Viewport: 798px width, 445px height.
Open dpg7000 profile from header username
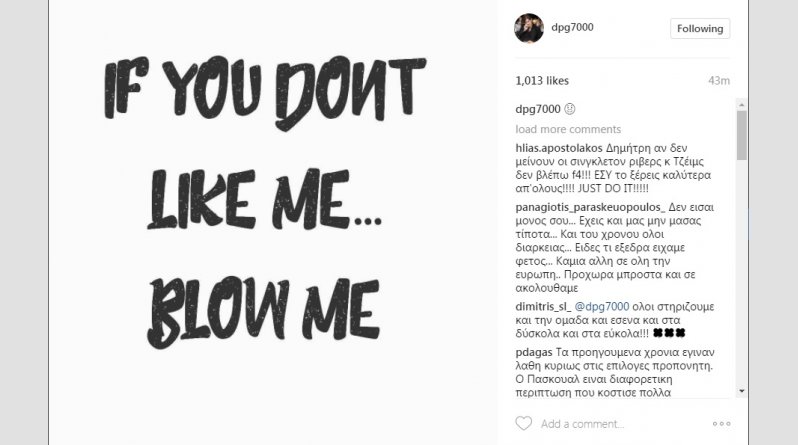pos(572,28)
